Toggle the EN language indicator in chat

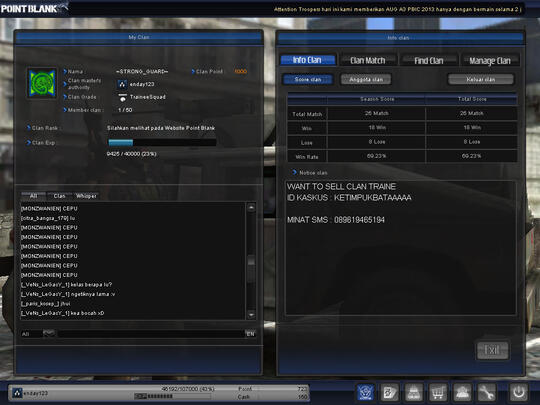coord(250,334)
